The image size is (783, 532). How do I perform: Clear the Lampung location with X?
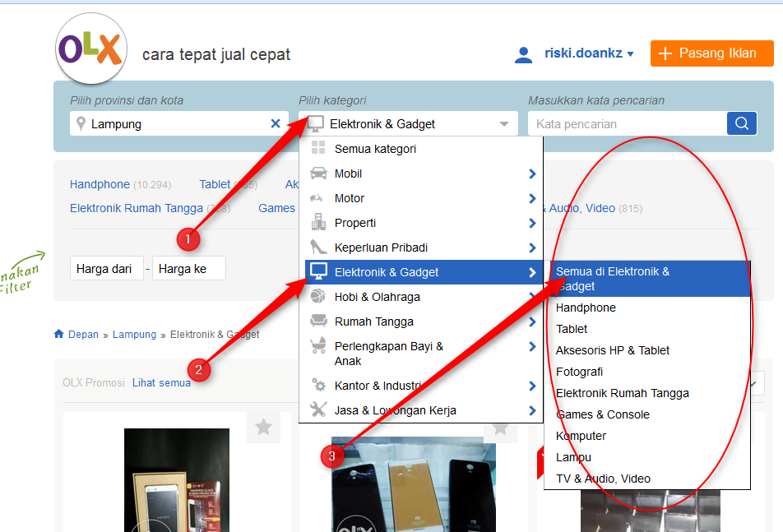276,123
